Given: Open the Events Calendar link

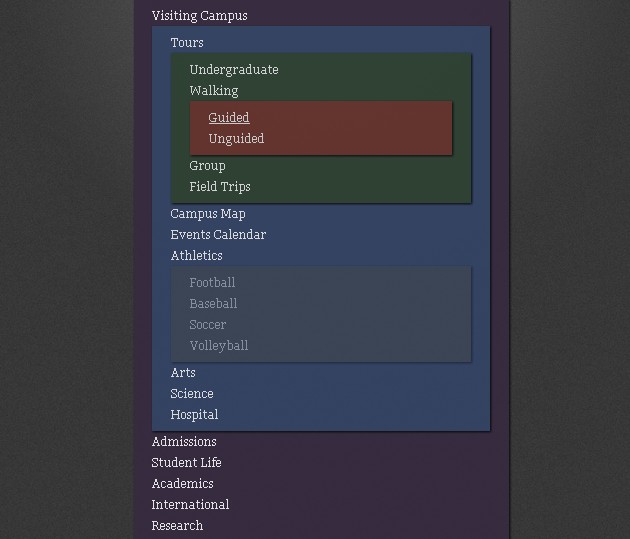Looking at the screenshot, I should pos(218,235).
